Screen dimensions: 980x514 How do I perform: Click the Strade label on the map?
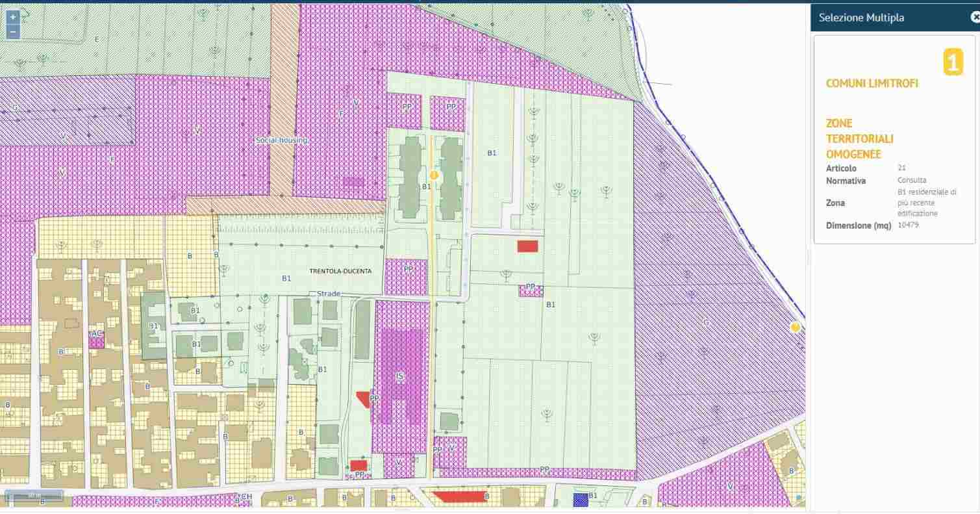click(329, 294)
